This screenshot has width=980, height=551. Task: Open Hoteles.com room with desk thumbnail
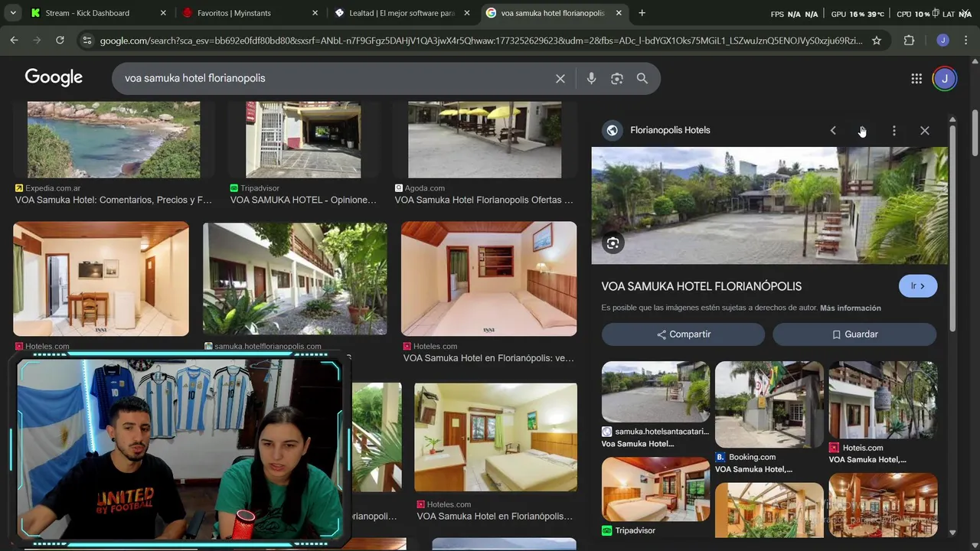point(101,279)
